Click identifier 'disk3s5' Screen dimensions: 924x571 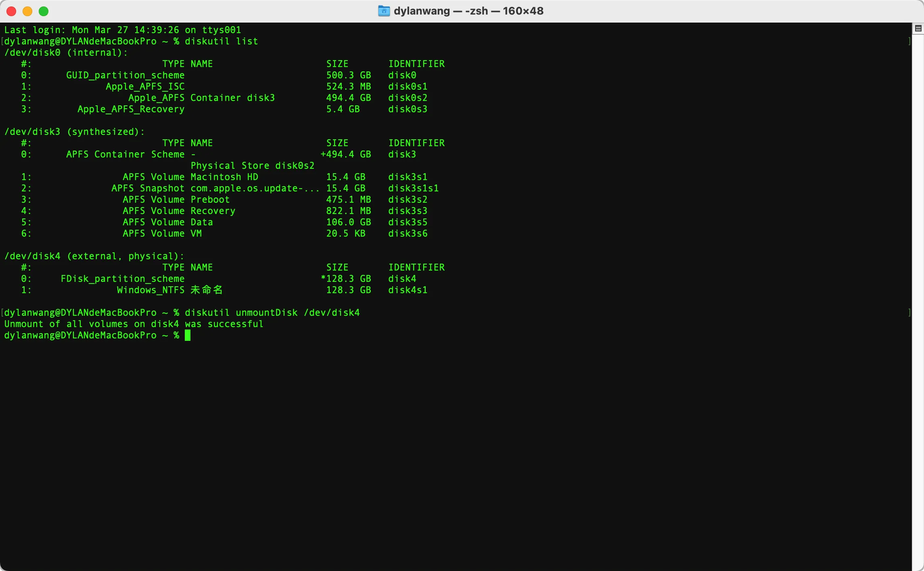[x=408, y=222]
